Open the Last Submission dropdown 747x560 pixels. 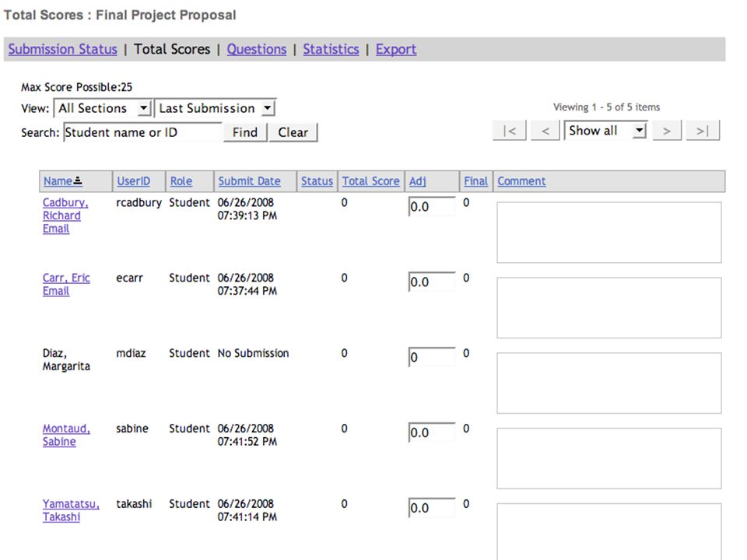click(x=216, y=108)
